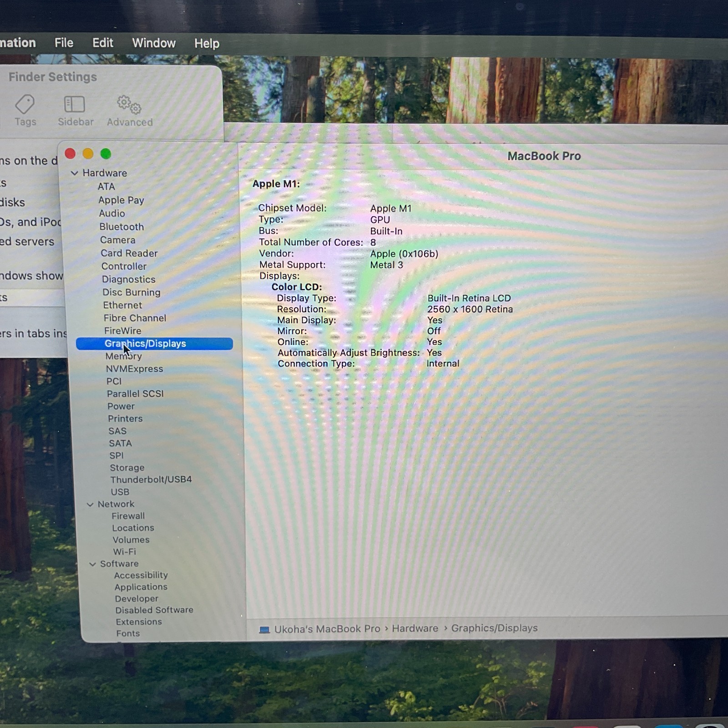Select Wi-Fi under Network
Screen dimensions: 728x728
click(125, 551)
